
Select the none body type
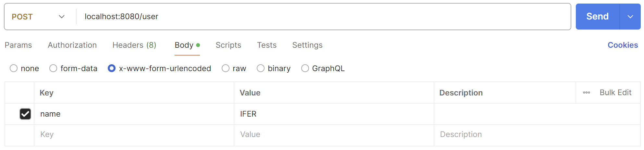coord(14,69)
